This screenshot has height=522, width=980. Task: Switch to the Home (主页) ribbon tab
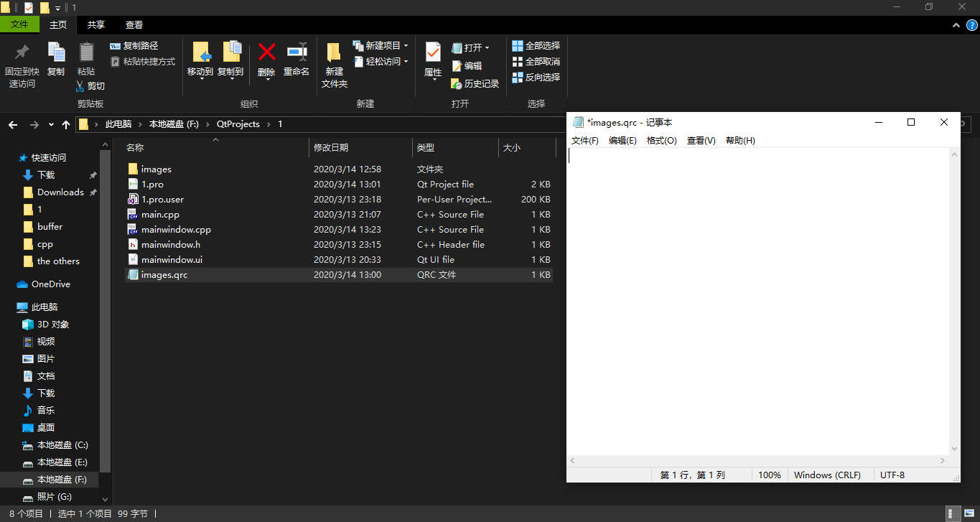coord(58,24)
